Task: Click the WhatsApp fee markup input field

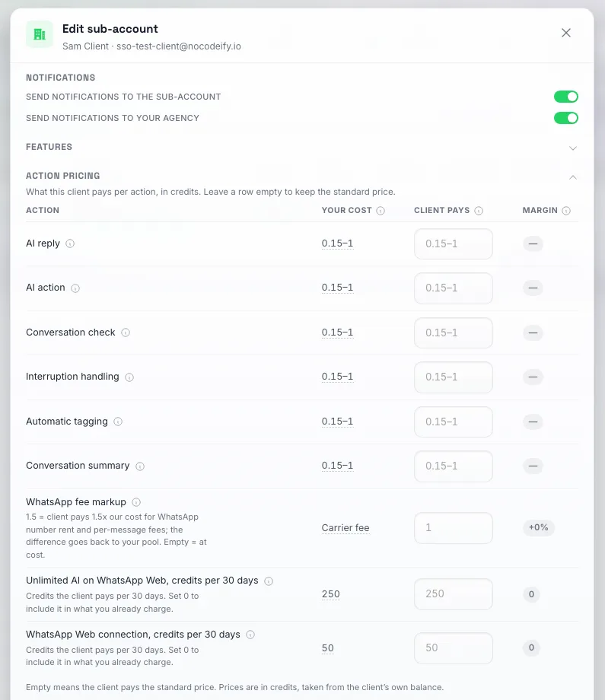Action: [454, 528]
